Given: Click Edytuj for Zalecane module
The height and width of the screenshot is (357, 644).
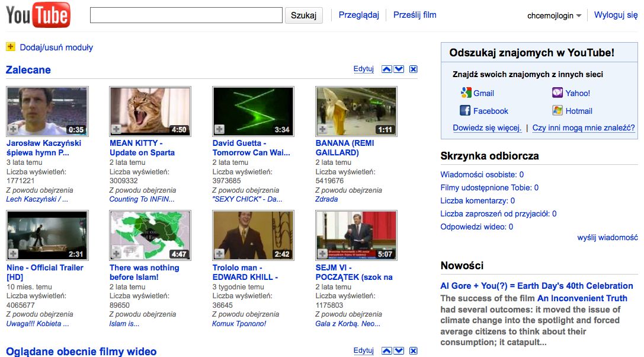Looking at the screenshot, I should coord(364,69).
